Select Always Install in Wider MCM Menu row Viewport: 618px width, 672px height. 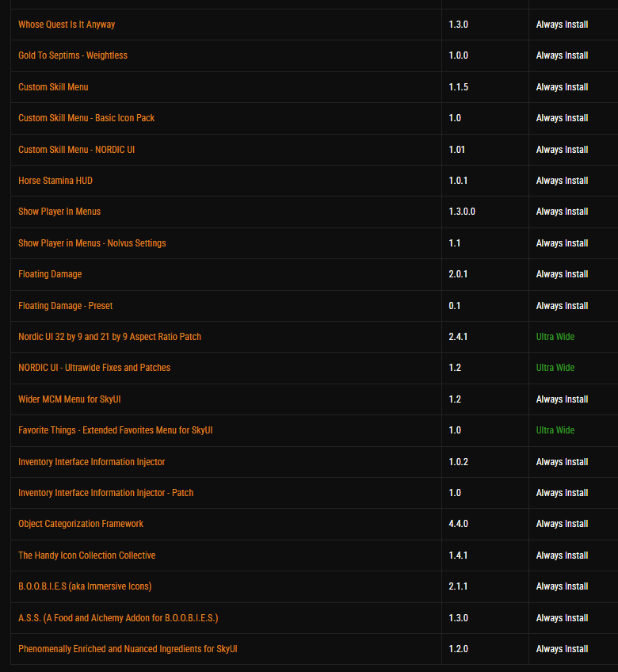click(x=562, y=399)
